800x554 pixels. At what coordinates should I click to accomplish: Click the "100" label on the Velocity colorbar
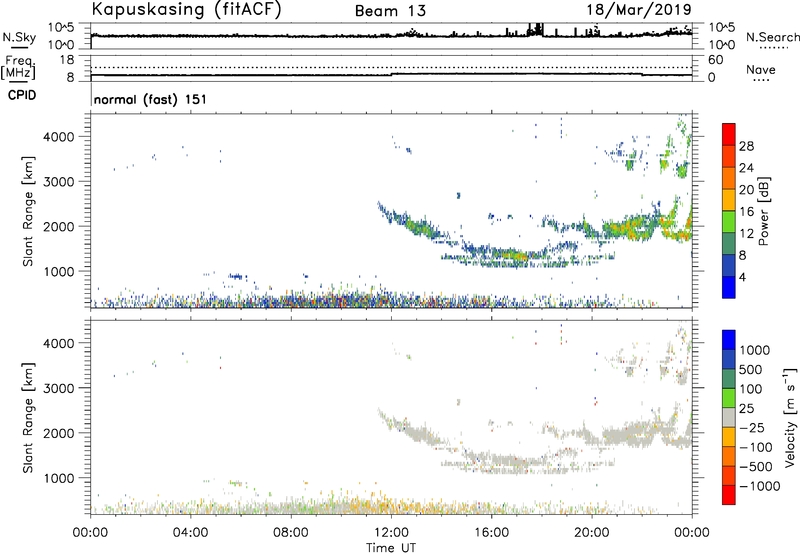[x=750, y=389]
